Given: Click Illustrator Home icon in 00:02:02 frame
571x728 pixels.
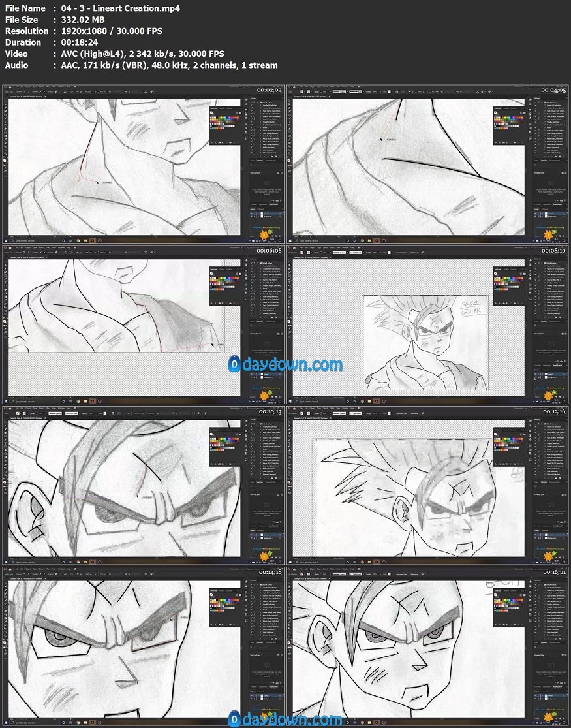Looking at the screenshot, I should tap(10, 87).
